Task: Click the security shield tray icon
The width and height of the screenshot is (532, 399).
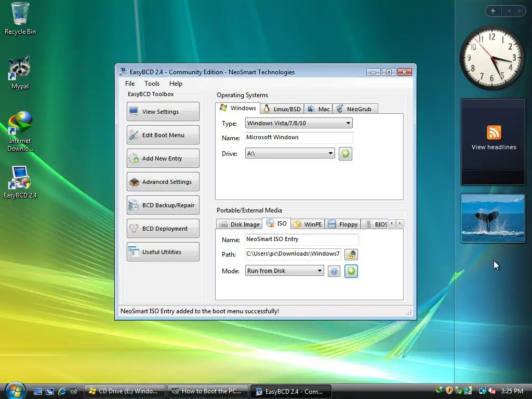Action: pos(449,391)
